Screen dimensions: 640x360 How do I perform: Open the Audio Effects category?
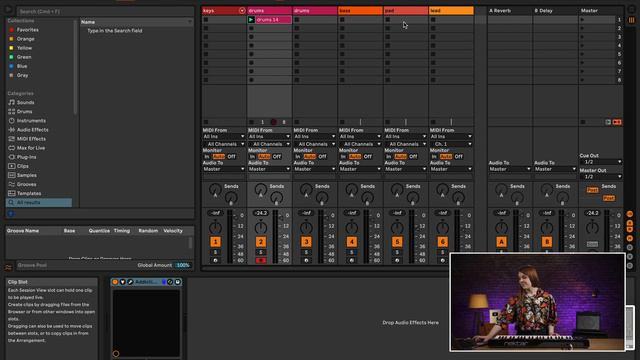[28, 130]
